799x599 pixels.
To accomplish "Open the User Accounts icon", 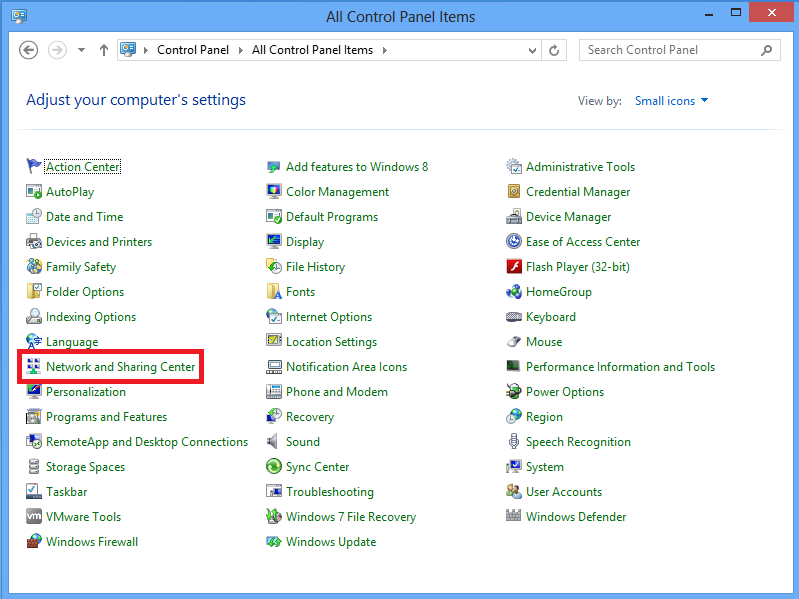I will [x=514, y=491].
